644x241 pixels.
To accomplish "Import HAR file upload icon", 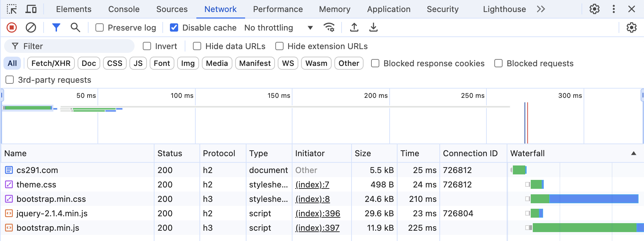I will 354,27.
